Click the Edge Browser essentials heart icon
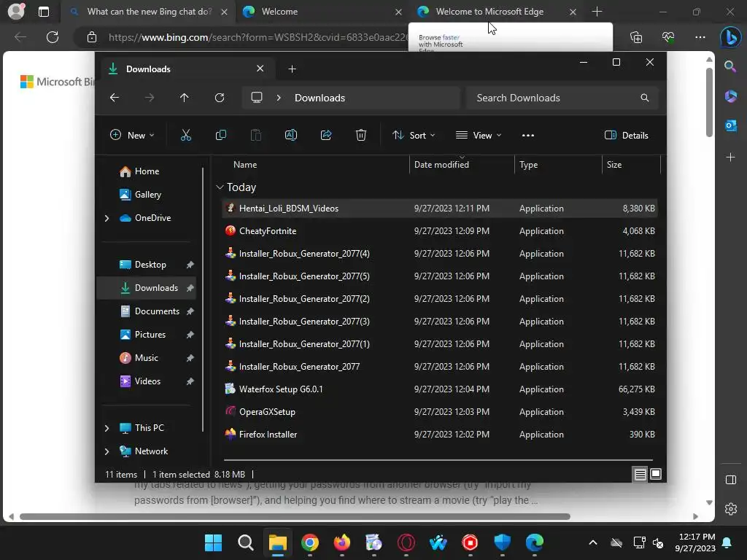The height and width of the screenshot is (560, 747). (668, 37)
